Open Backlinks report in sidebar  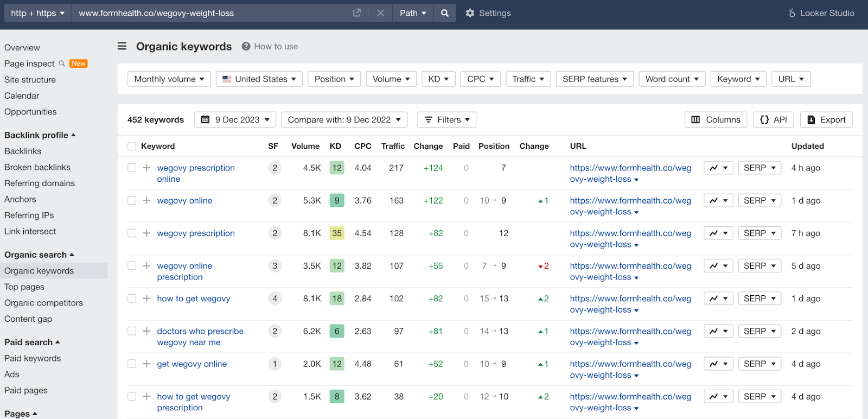(23, 151)
